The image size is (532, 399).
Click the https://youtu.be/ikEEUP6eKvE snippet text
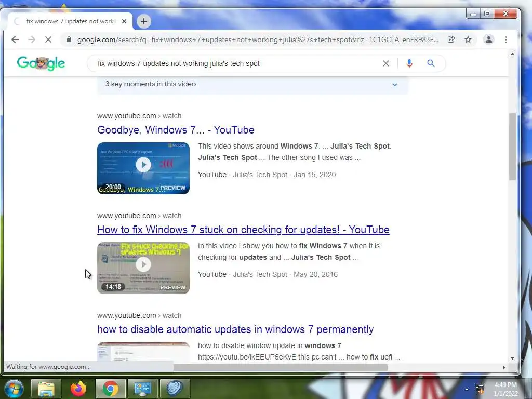tap(247, 357)
